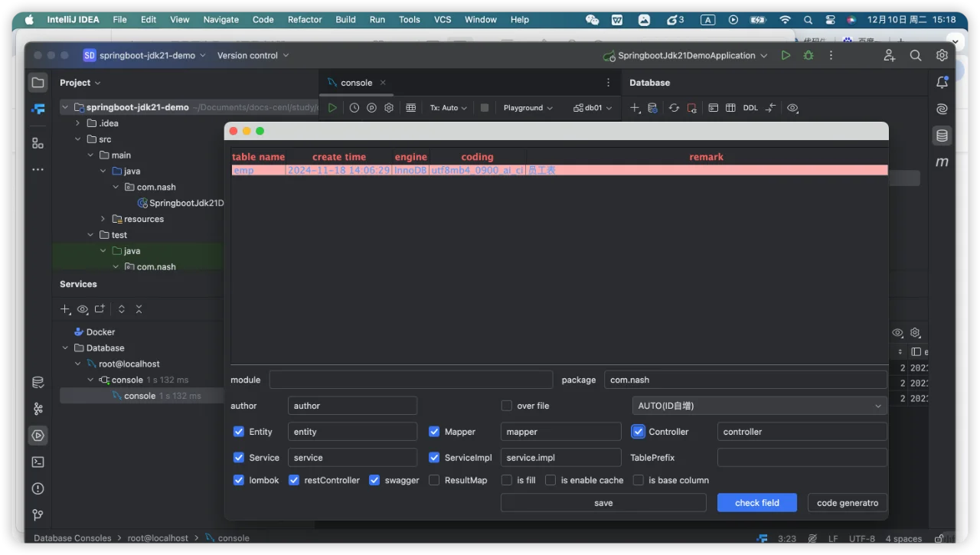Open the Code With Me add-user icon
980x555 pixels.
pos(889,55)
